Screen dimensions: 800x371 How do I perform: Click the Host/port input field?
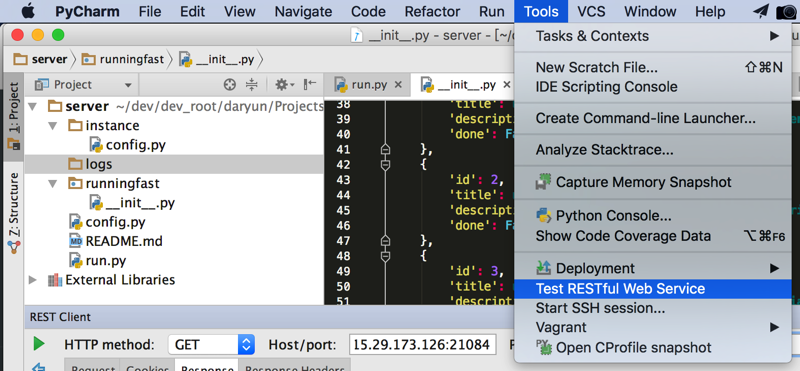point(423,344)
